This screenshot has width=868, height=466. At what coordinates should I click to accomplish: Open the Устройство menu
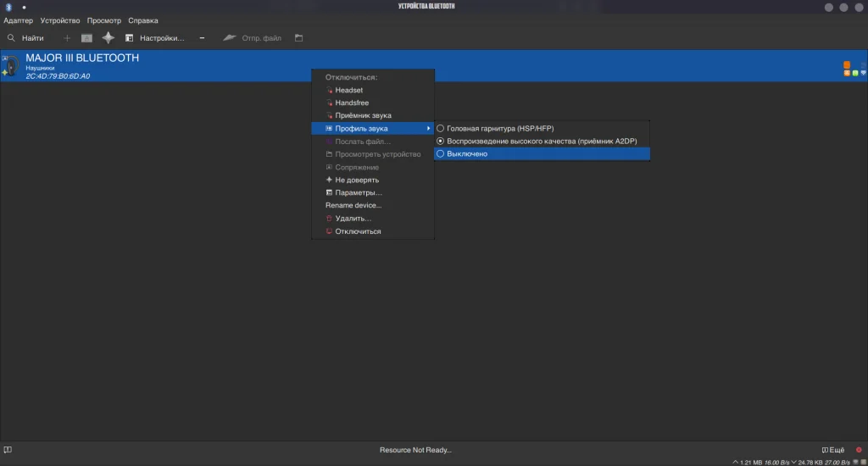click(60, 20)
